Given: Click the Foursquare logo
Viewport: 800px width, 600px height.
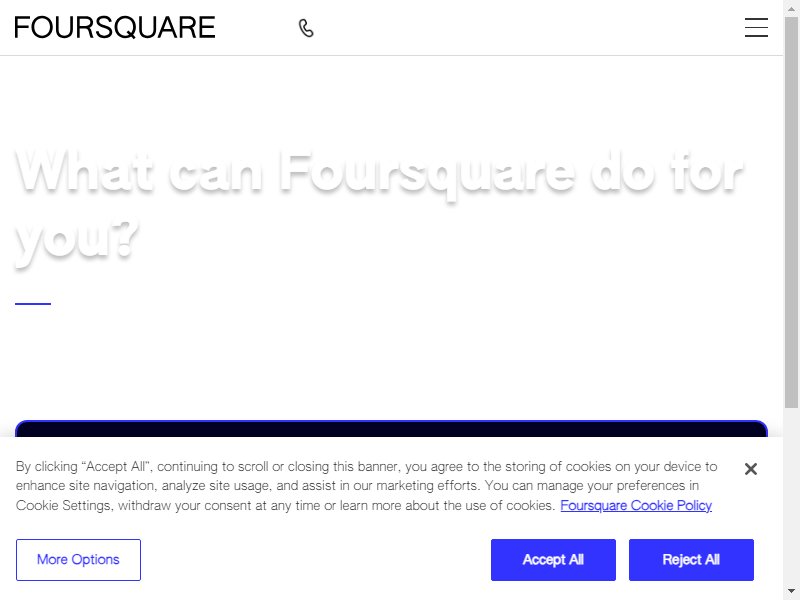Looking at the screenshot, I should [x=115, y=28].
